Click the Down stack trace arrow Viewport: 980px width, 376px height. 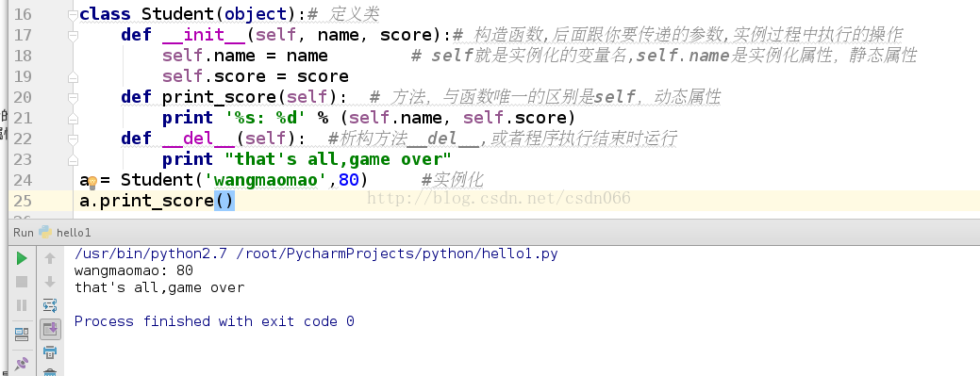[x=50, y=282]
